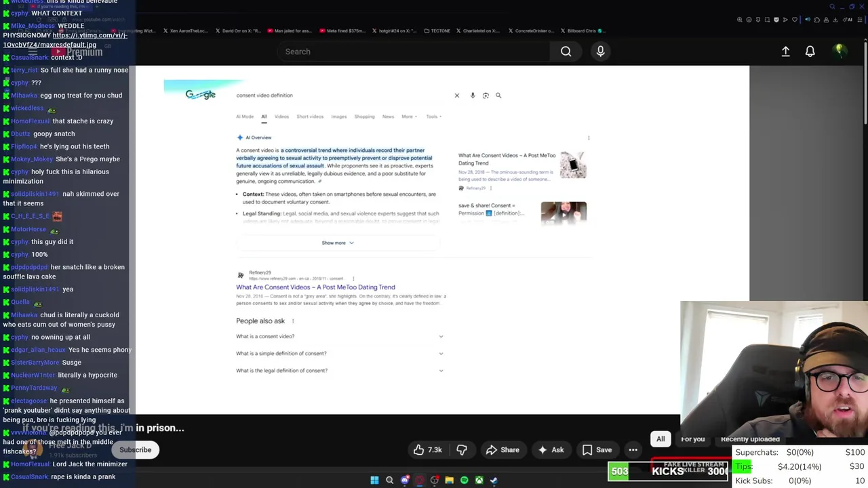Open the Refinery29 article thumbnail on right
The height and width of the screenshot is (488, 868).
(x=573, y=165)
